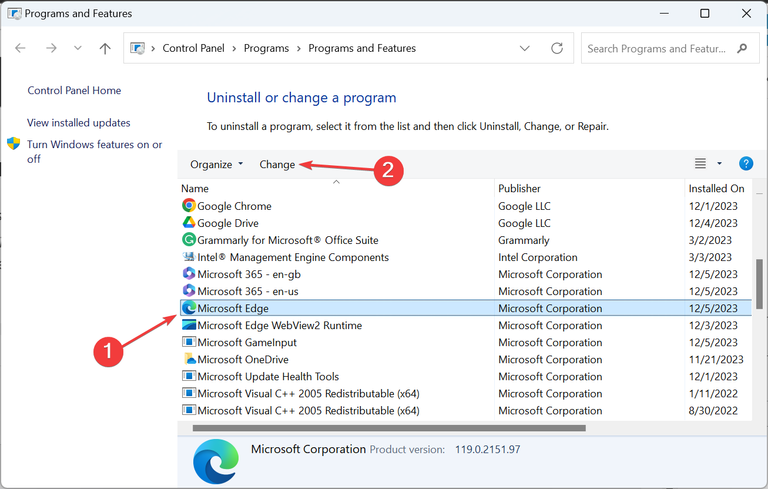Click the view options list icon

point(700,164)
